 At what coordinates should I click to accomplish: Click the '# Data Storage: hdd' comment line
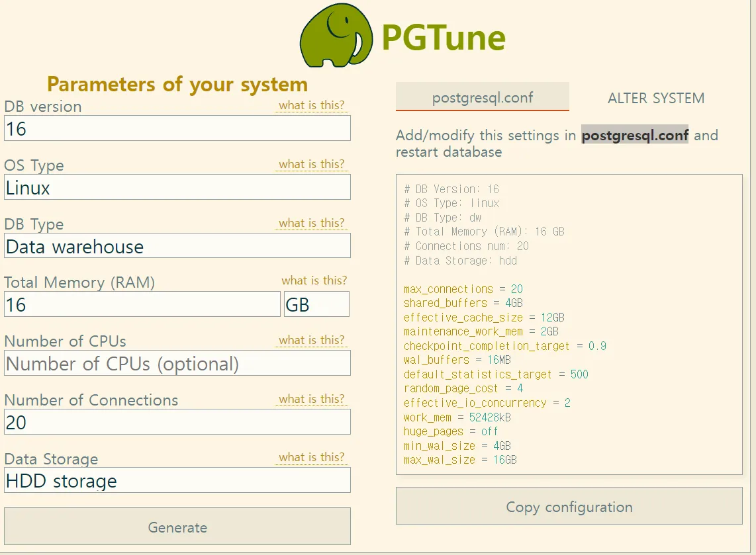461,260
